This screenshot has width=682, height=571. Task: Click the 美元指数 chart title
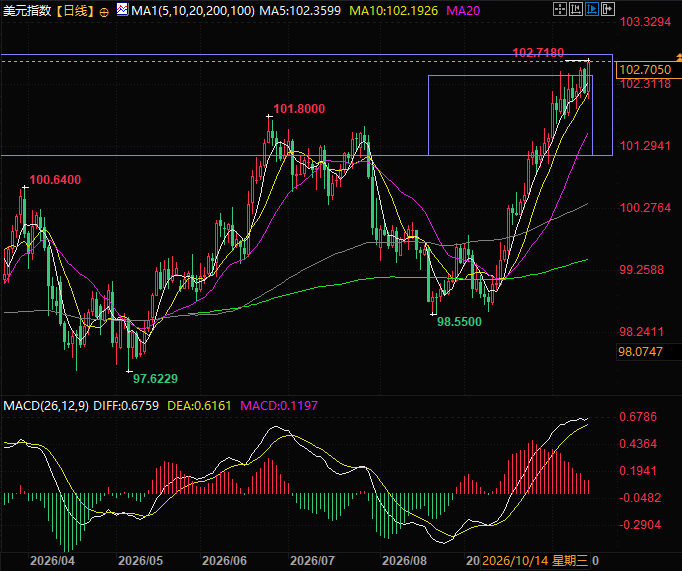[x=27, y=10]
